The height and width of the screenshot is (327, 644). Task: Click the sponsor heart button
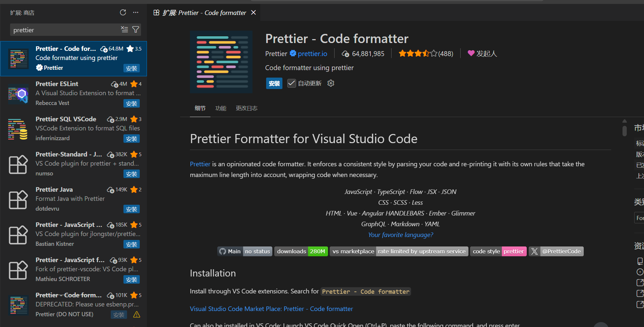tap(482, 53)
